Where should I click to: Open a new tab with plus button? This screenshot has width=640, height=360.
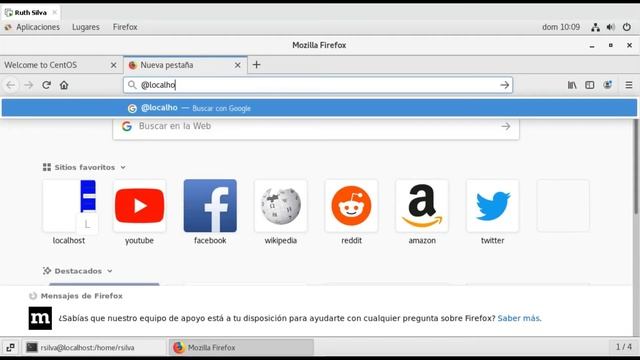[256, 64]
